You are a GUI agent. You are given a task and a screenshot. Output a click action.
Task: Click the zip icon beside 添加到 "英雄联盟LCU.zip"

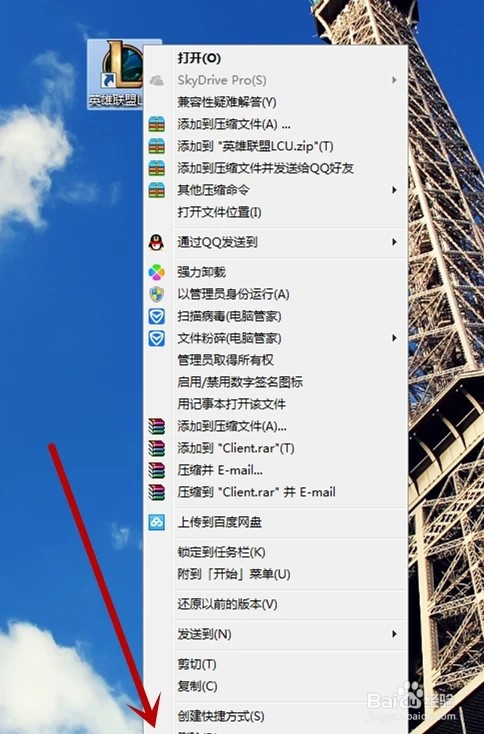tap(156, 147)
